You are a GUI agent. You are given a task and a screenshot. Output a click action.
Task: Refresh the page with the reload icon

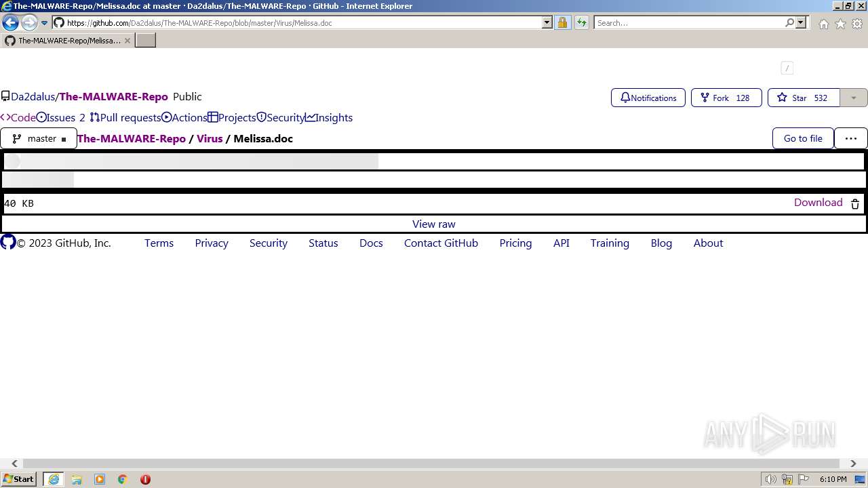582,23
